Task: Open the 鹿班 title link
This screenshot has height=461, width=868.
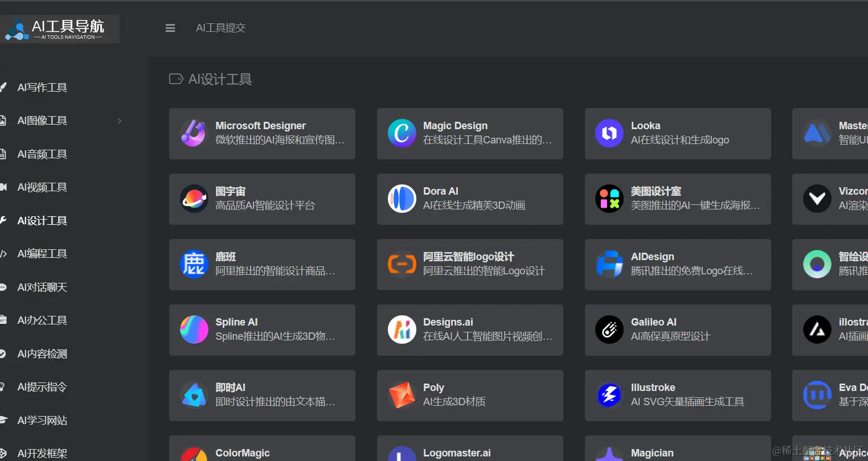Action: [226, 257]
